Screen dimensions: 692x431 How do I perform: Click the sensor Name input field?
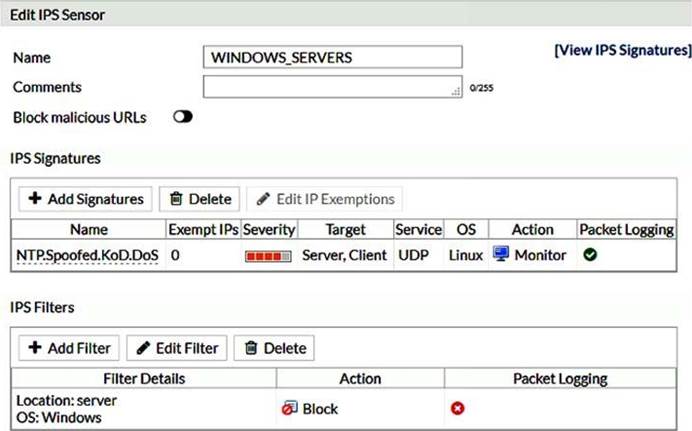[332, 58]
